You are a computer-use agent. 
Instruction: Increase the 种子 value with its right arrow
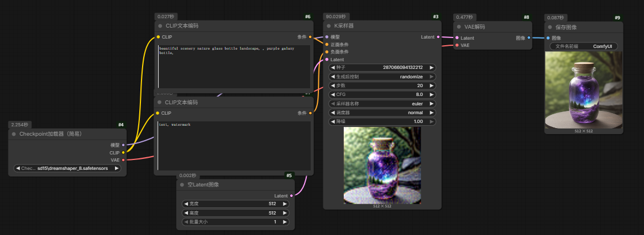tap(432, 68)
